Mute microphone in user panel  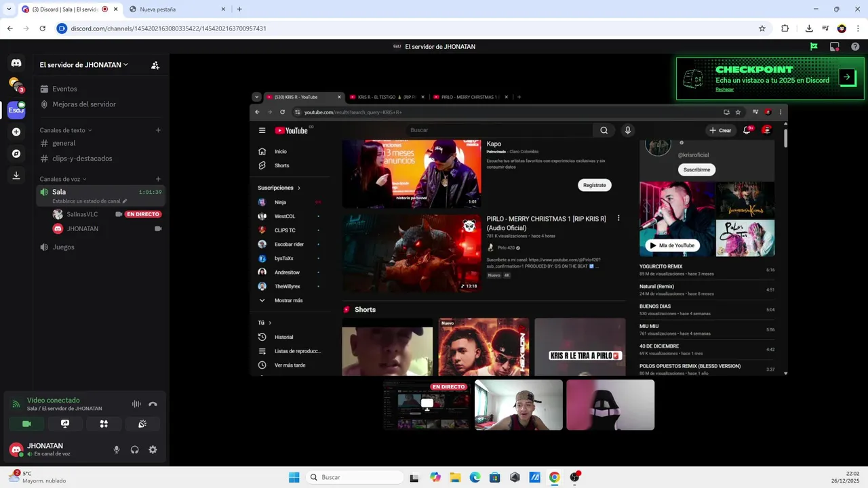click(x=117, y=449)
